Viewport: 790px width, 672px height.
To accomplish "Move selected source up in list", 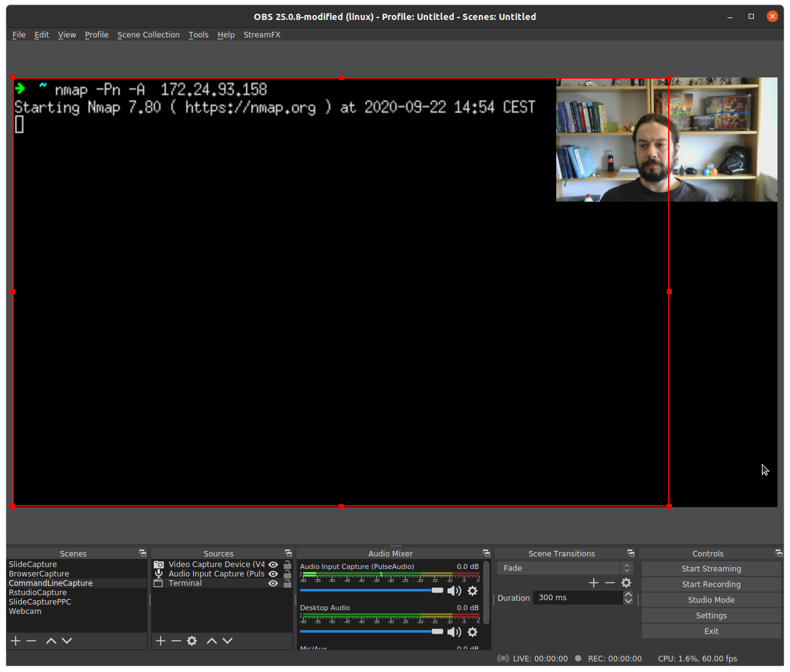I will pyautogui.click(x=212, y=641).
